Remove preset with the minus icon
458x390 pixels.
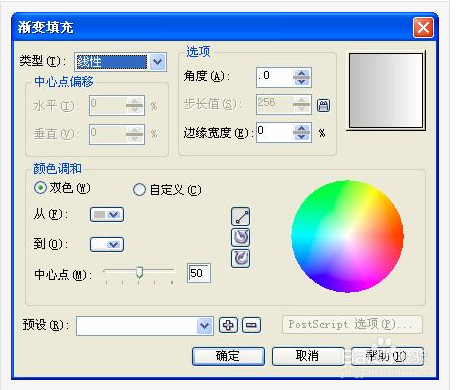(x=251, y=325)
